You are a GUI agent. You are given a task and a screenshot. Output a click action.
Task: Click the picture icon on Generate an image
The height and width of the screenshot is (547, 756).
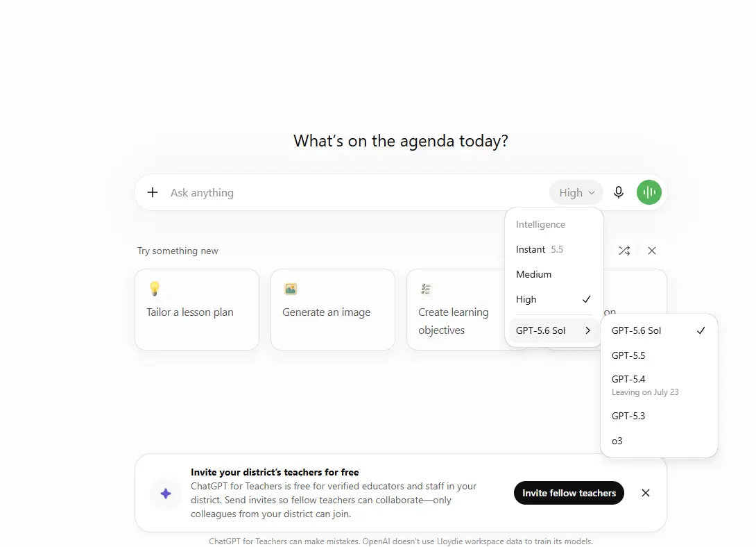(291, 289)
